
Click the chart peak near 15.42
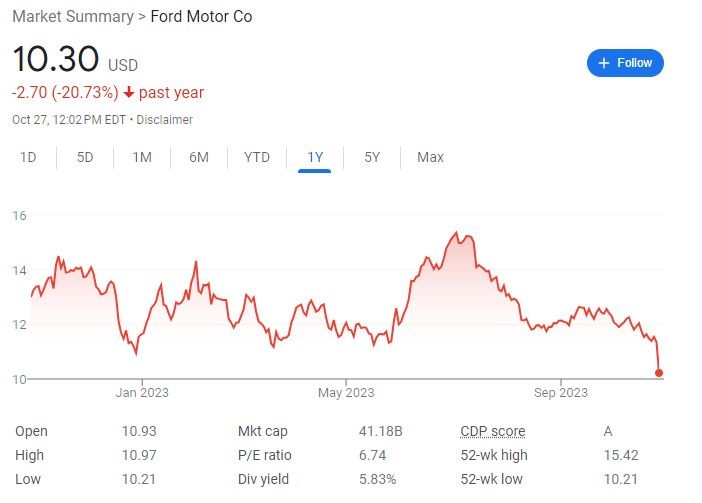pos(456,234)
